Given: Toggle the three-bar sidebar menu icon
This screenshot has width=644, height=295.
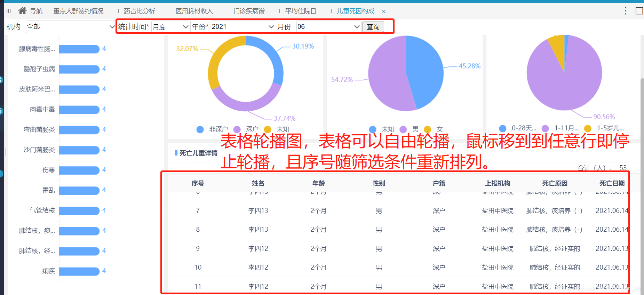Looking at the screenshot, I should [x=9, y=11].
